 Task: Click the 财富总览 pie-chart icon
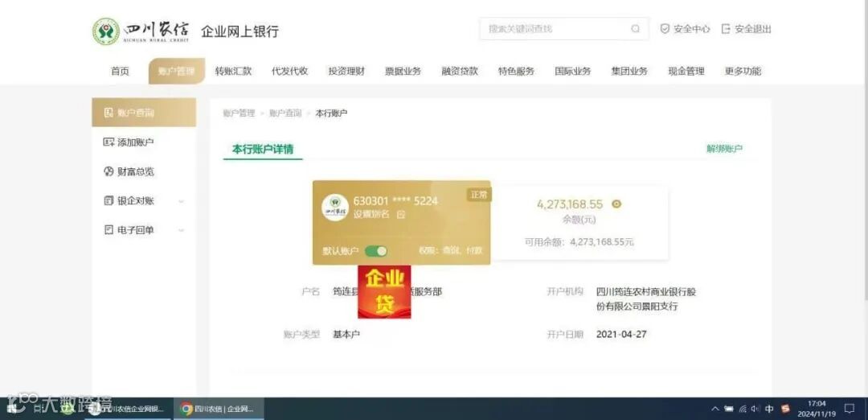(x=108, y=171)
